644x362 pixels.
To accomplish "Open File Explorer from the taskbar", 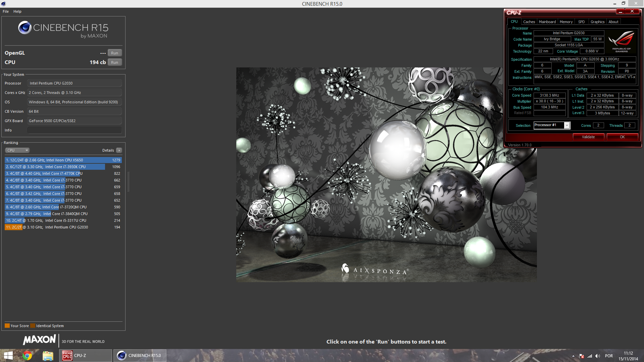I will click(48, 356).
